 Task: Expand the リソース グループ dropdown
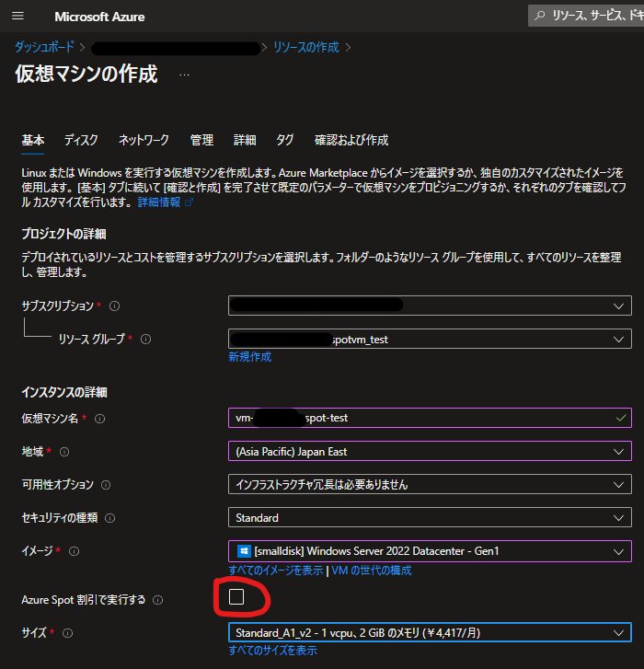(430, 339)
